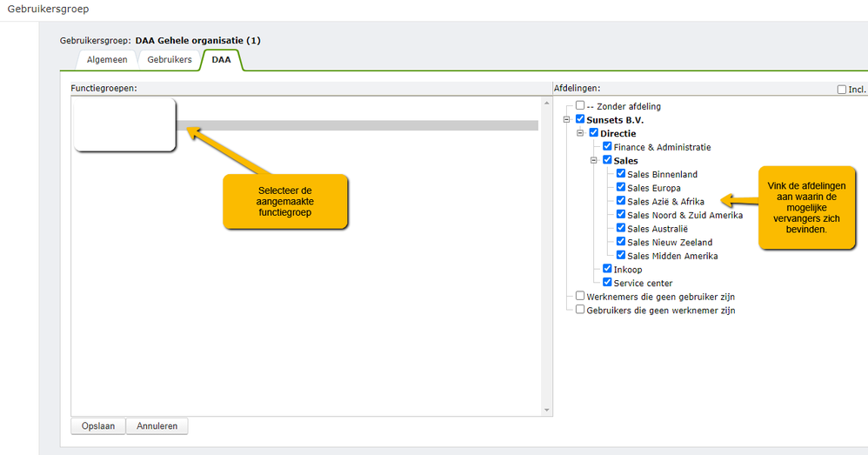Image resolution: width=868 pixels, height=455 pixels.
Task: Uncheck the Service center checkbox
Action: pos(607,282)
